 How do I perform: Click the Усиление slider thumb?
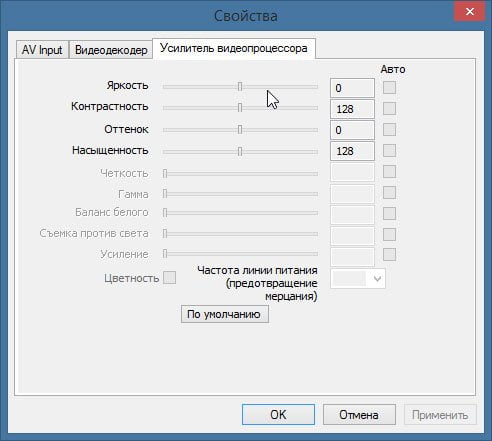coord(165,254)
